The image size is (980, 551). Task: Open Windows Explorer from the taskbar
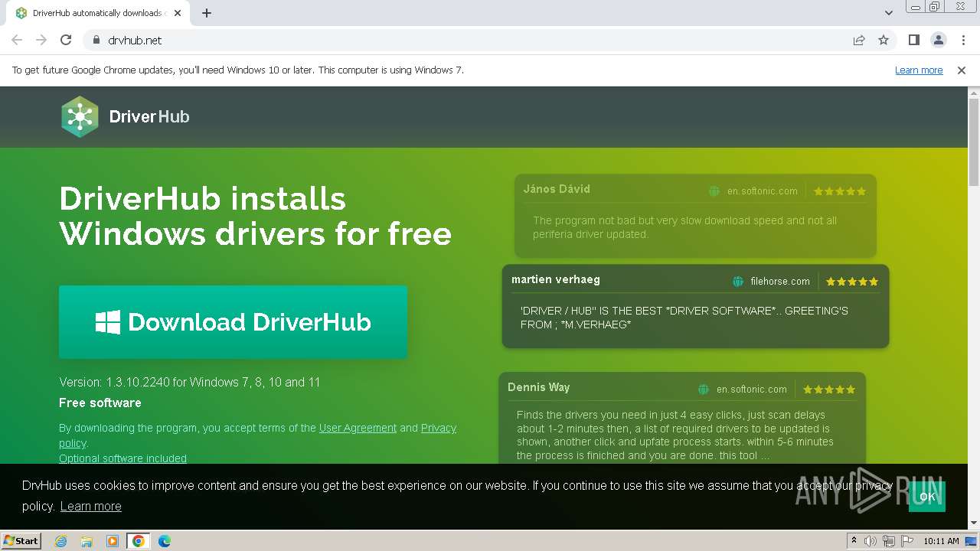pos(87,541)
